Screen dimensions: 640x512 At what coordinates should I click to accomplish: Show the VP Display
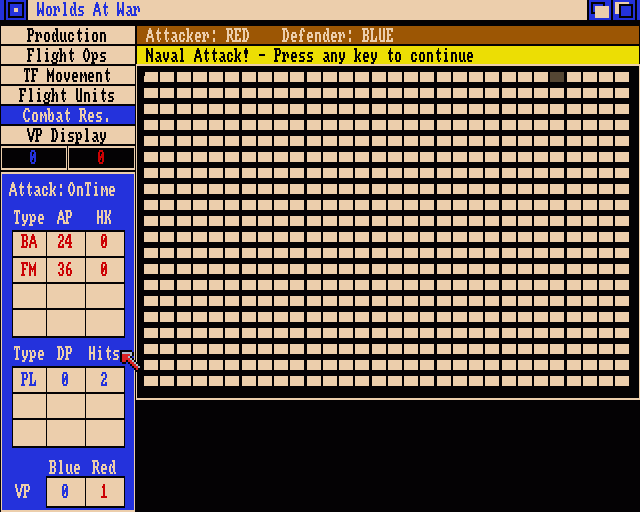[67, 135]
